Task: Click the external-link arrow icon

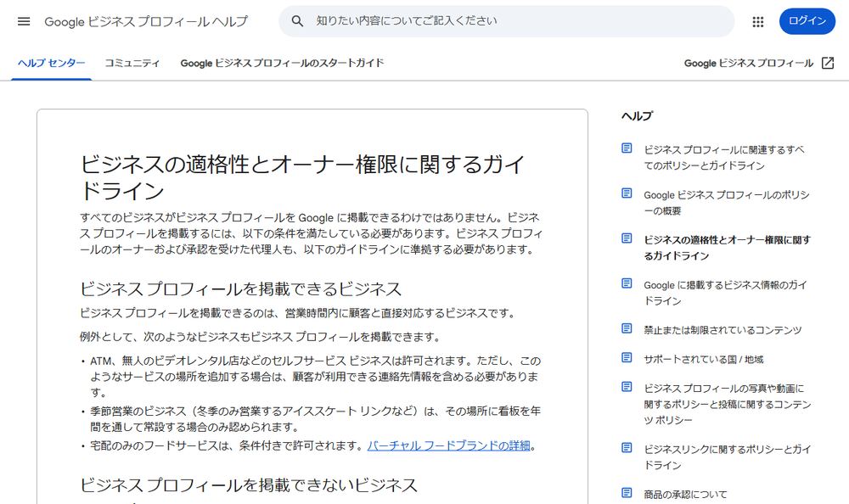Action: pos(827,63)
